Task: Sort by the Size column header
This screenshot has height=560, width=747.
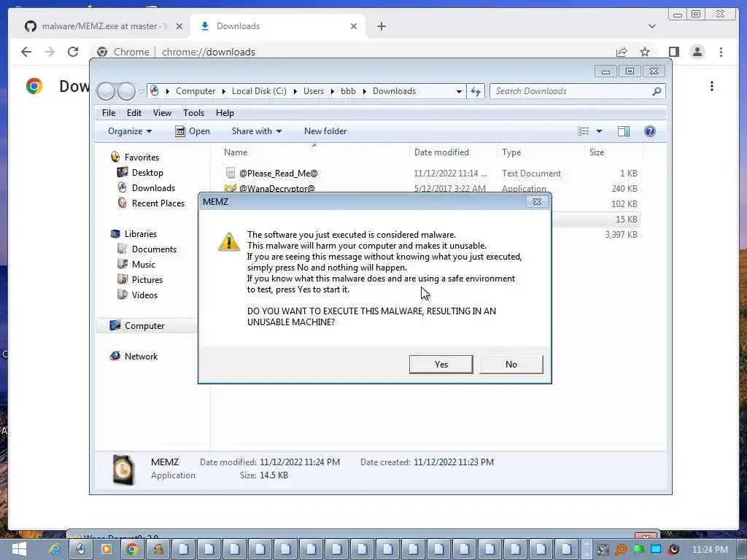Action: [614, 152]
